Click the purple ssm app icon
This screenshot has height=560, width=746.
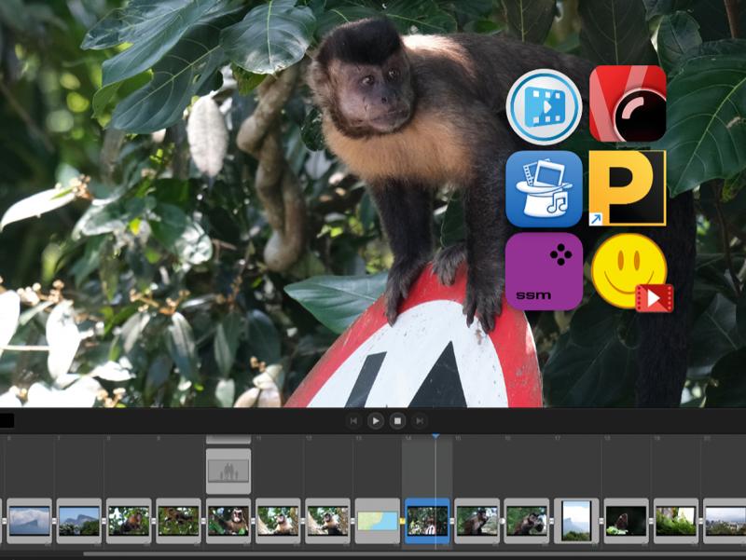click(x=544, y=271)
